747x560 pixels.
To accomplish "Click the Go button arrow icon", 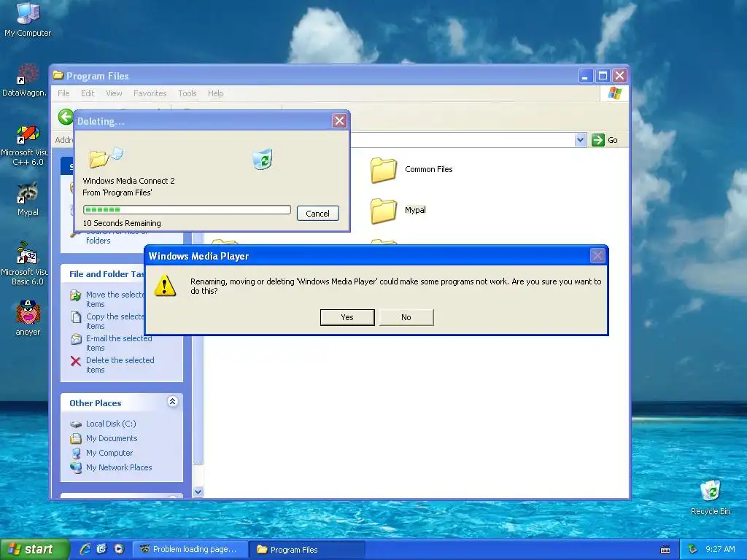I will point(598,140).
